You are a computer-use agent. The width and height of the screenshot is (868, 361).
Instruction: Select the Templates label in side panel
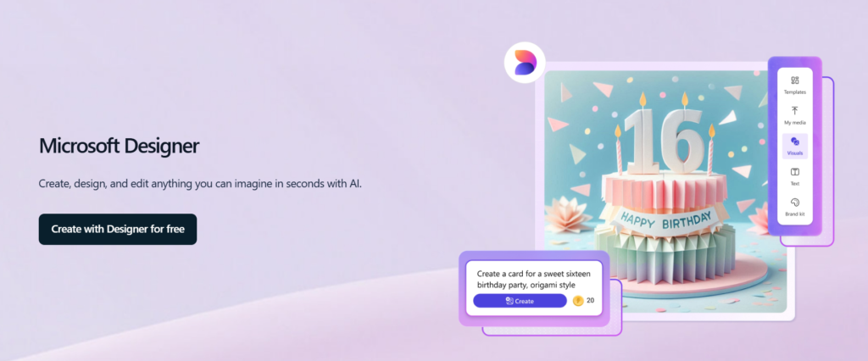795,92
